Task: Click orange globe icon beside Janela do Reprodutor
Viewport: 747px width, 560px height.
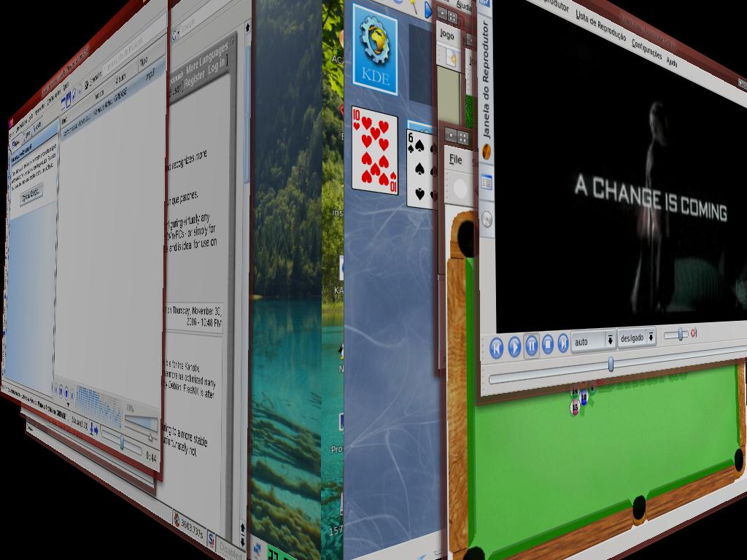Action: (x=487, y=152)
